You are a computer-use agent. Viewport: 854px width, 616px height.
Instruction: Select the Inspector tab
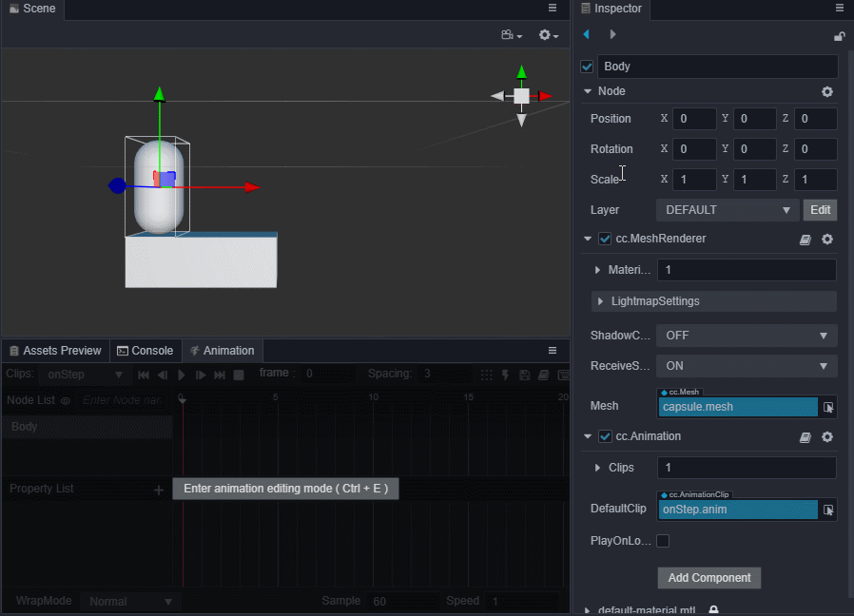(611, 9)
